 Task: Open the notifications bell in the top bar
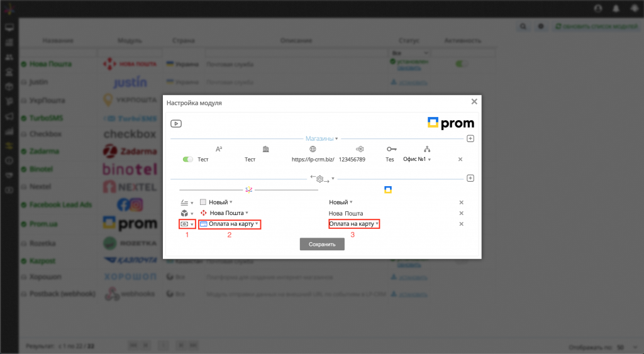(x=616, y=9)
